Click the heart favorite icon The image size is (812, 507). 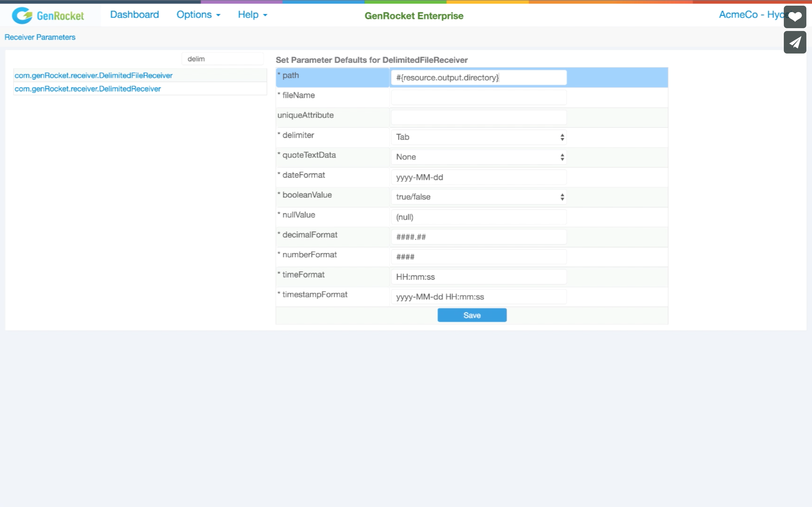coord(795,17)
